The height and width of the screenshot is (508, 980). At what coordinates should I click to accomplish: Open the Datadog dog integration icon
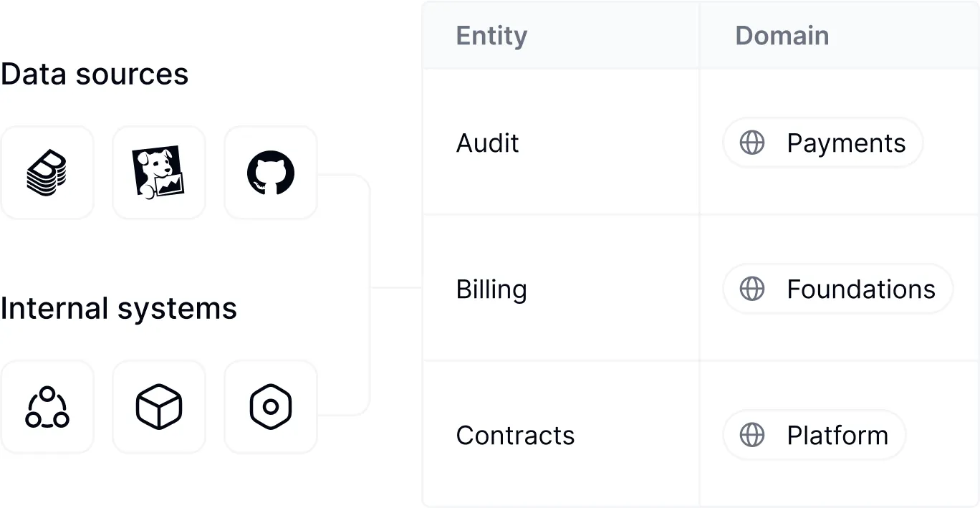pos(158,173)
